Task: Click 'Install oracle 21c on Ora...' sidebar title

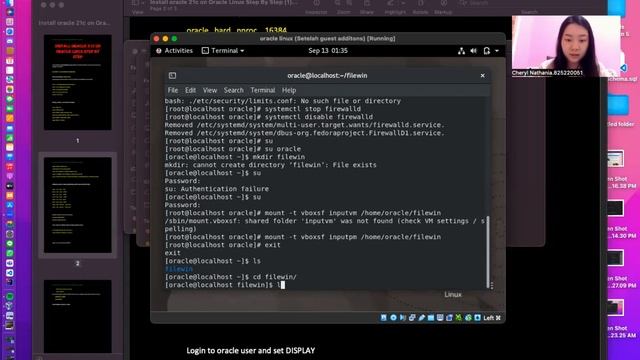Action: tap(74, 23)
